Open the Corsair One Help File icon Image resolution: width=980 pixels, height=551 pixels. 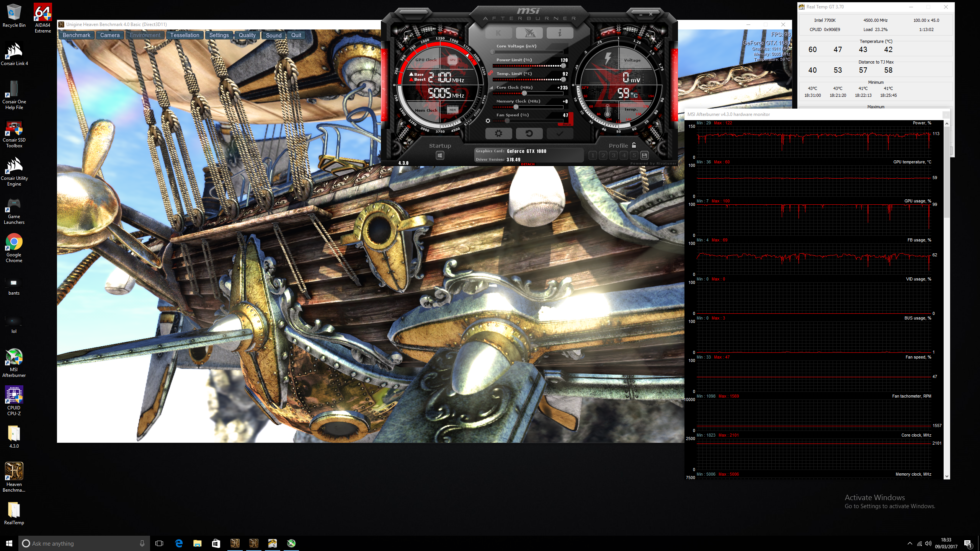click(x=14, y=95)
